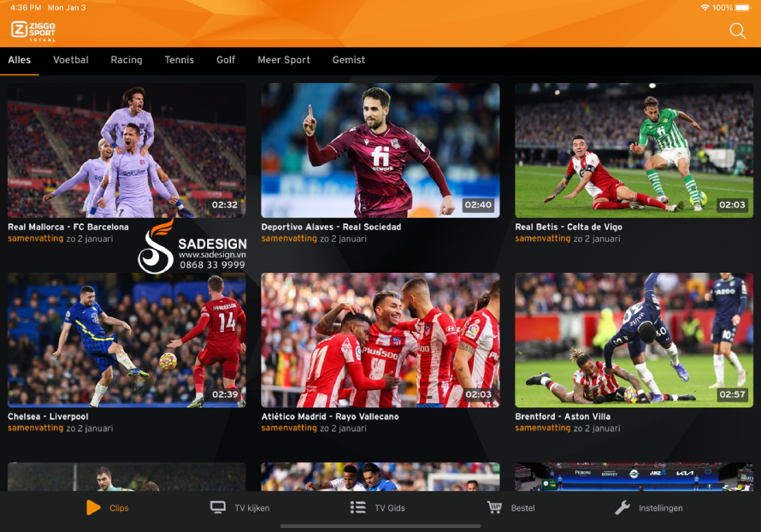Open the TV kijken label

pos(252,508)
